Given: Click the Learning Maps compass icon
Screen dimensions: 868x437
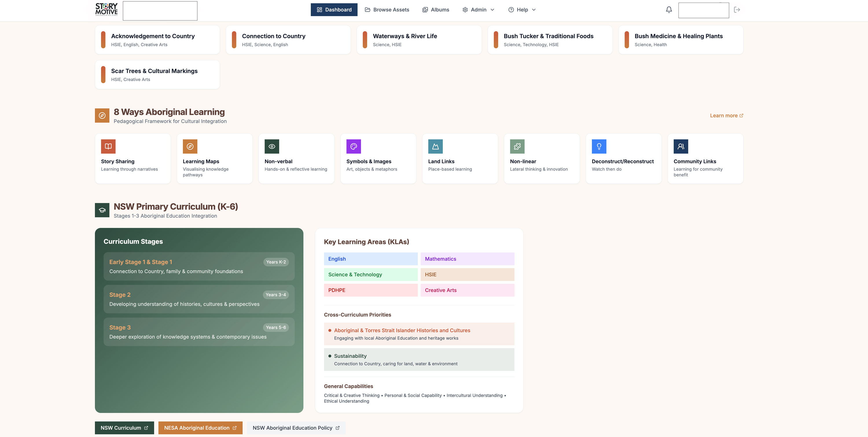Looking at the screenshot, I should point(190,146).
